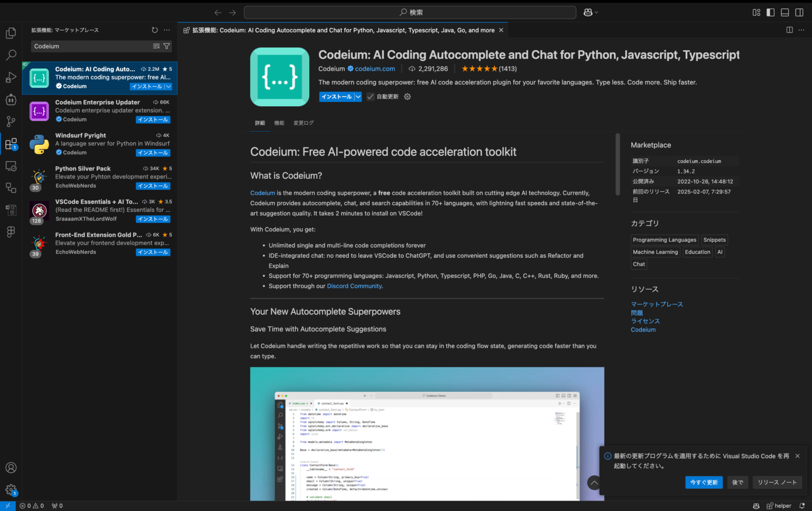The width and height of the screenshot is (812, 511).
Task: Toggle the 自動更新 checkbox
Action: tap(371, 97)
